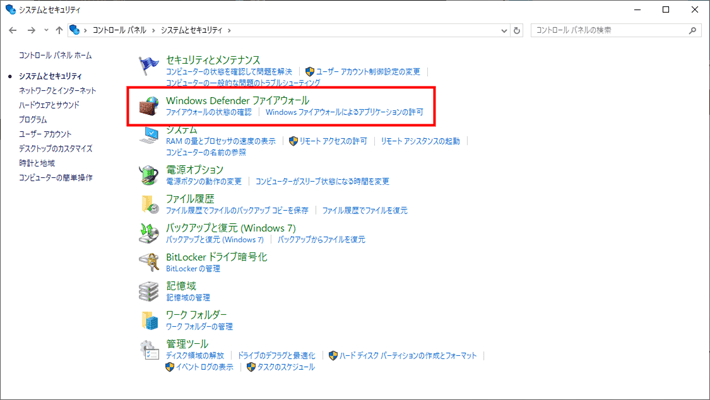Screen dimensions: 710x400
Task: Open 時計と地域 in the sidebar
Action: [37, 163]
